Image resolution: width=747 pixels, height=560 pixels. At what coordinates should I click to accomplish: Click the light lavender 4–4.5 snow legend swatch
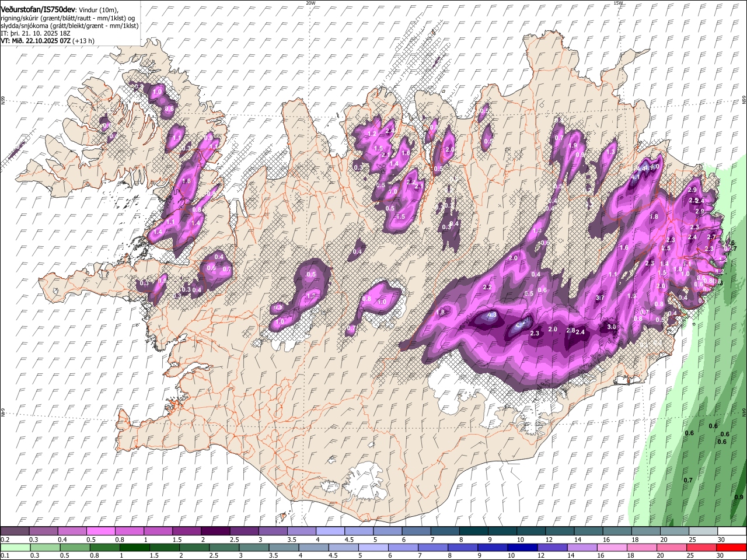tap(330, 531)
